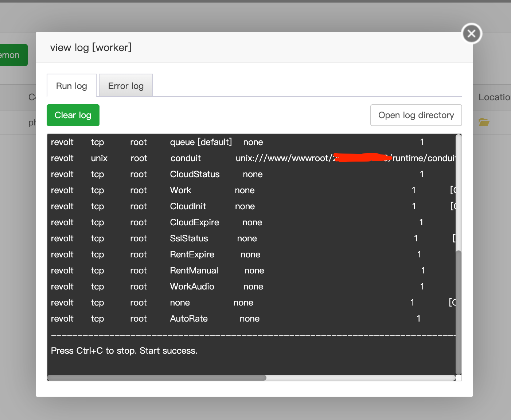Open the log directory
511x420 pixels.
coord(416,115)
